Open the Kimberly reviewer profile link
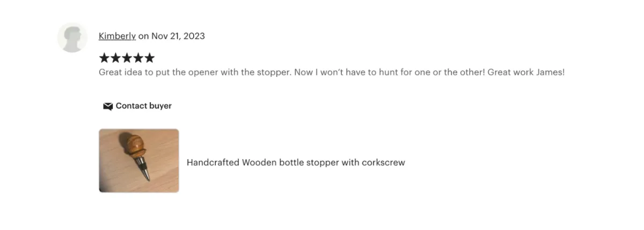This screenshot has width=644, height=230. tap(117, 36)
